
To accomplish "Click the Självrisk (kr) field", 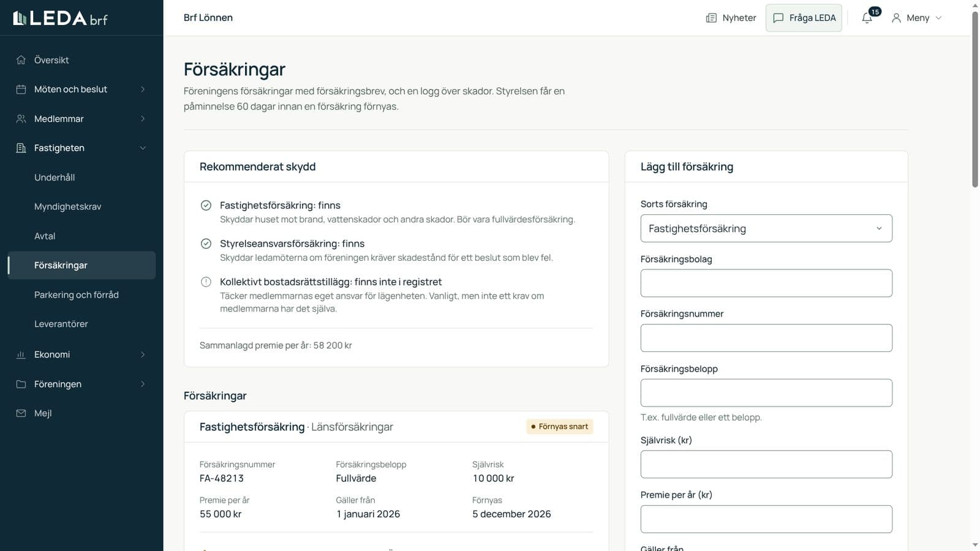I will pos(766,464).
